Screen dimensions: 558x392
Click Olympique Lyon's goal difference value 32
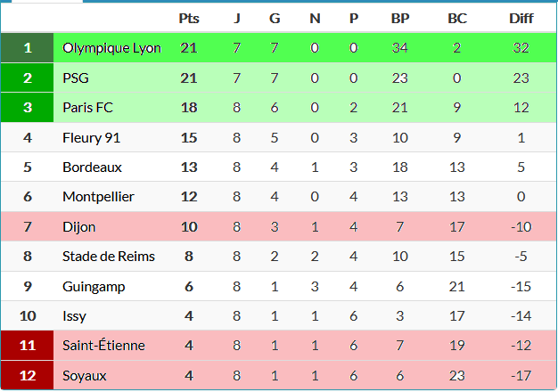pos(521,48)
